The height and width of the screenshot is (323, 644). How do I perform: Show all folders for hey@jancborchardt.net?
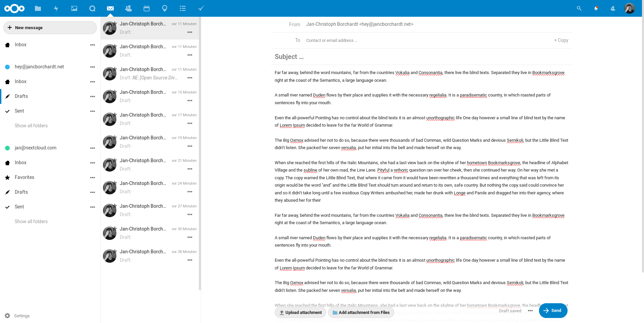(x=31, y=126)
